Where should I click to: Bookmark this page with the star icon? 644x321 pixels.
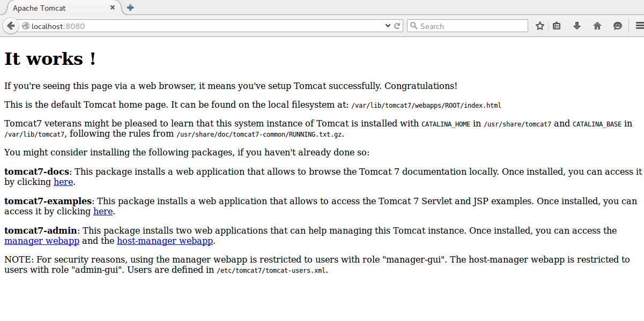click(x=540, y=26)
